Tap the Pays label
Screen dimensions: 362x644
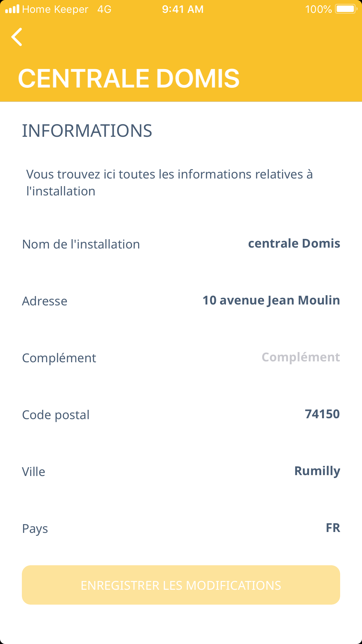click(x=35, y=529)
